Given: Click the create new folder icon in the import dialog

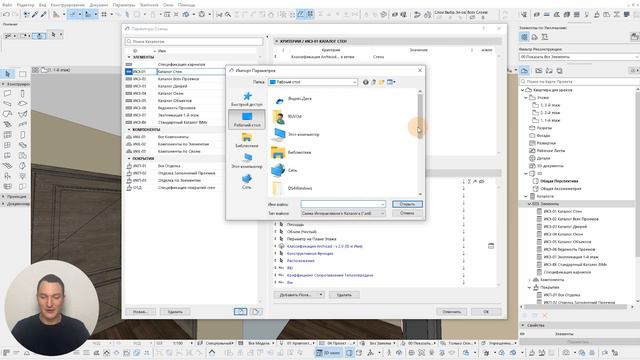Looking at the screenshot, I should click(x=382, y=82).
